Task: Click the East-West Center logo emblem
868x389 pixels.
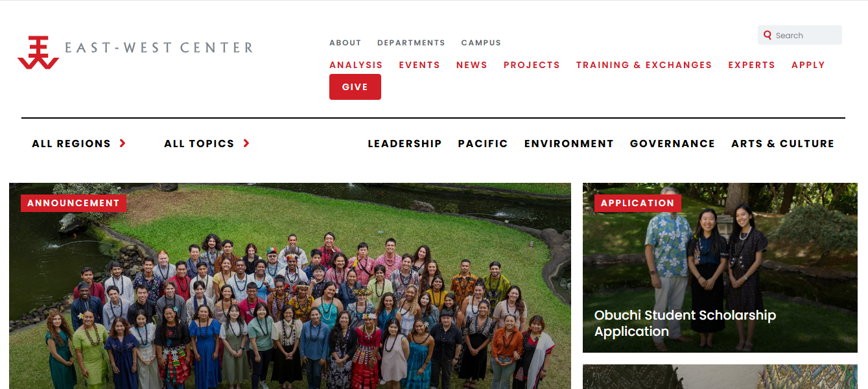Action: coord(38,53)
